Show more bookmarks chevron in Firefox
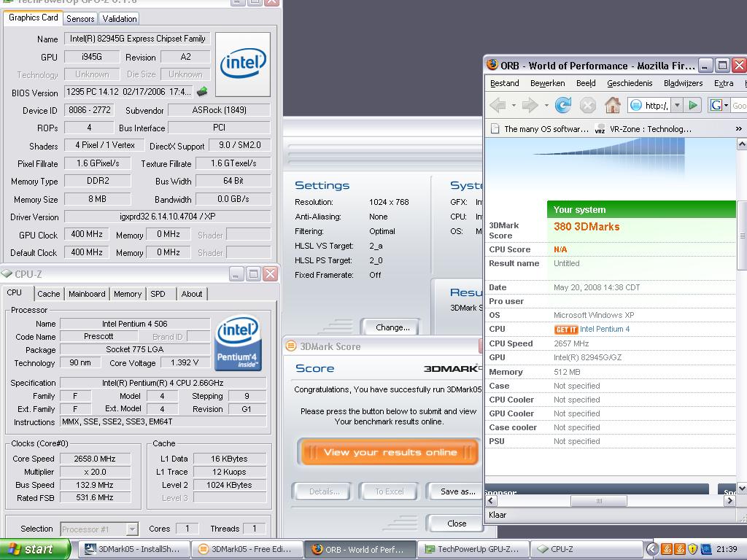The image size is (747, 560). pos(738,129)
